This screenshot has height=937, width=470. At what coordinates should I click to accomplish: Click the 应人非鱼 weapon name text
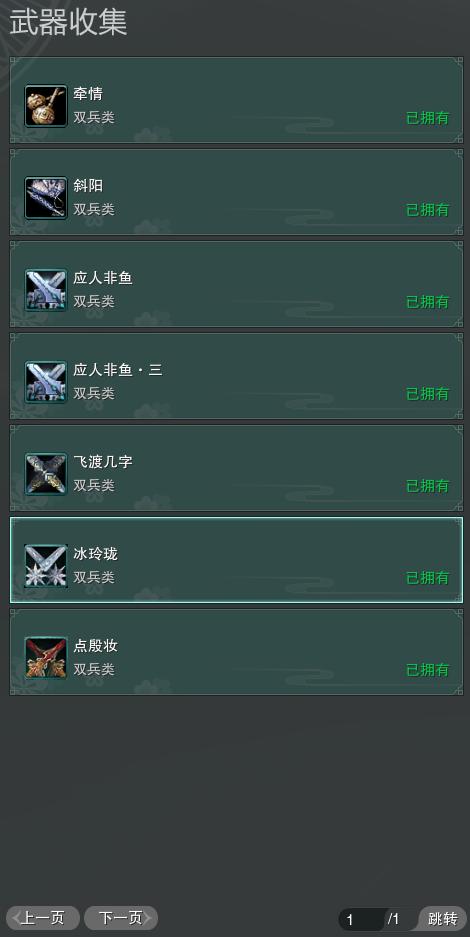(103, 278)
